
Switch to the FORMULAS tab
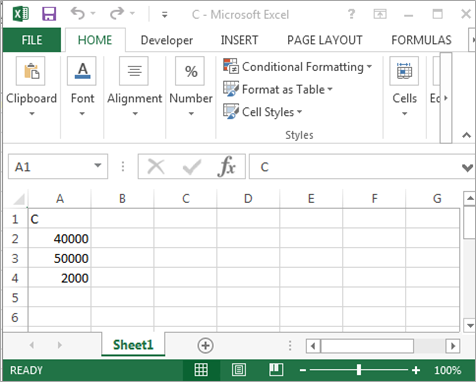pos(421,40)
